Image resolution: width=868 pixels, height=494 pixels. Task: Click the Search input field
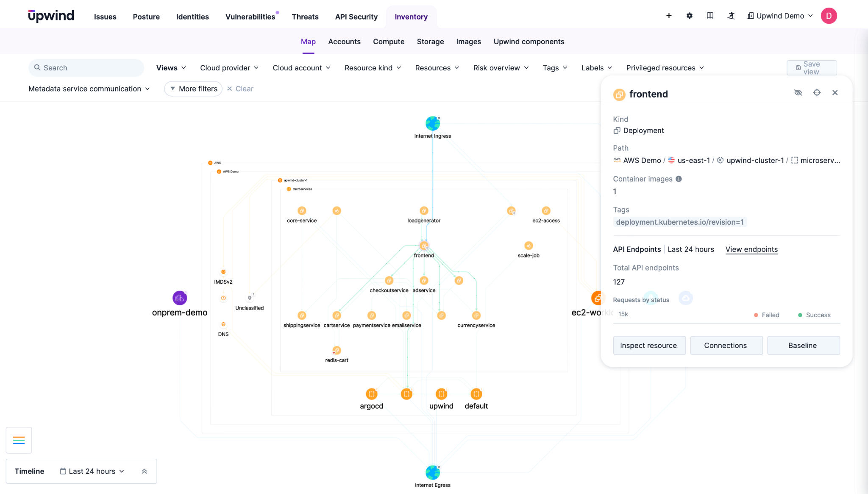pos(85,67)
